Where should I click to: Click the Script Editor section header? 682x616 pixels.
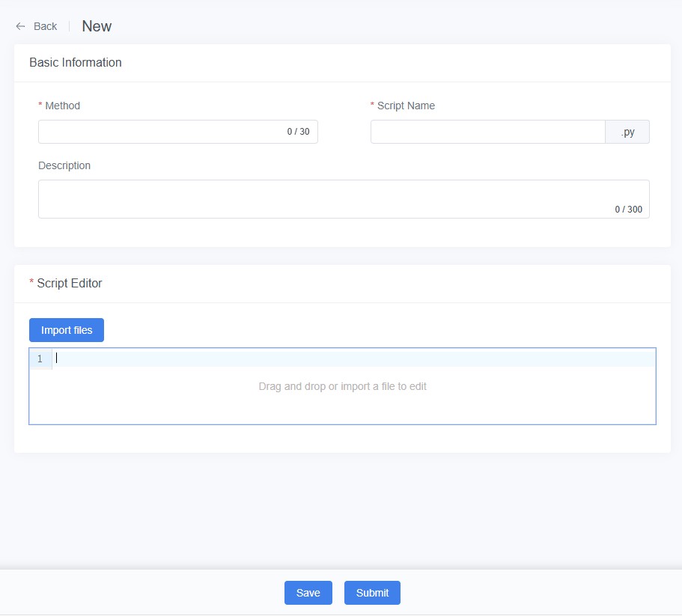[x=71, y=283]
